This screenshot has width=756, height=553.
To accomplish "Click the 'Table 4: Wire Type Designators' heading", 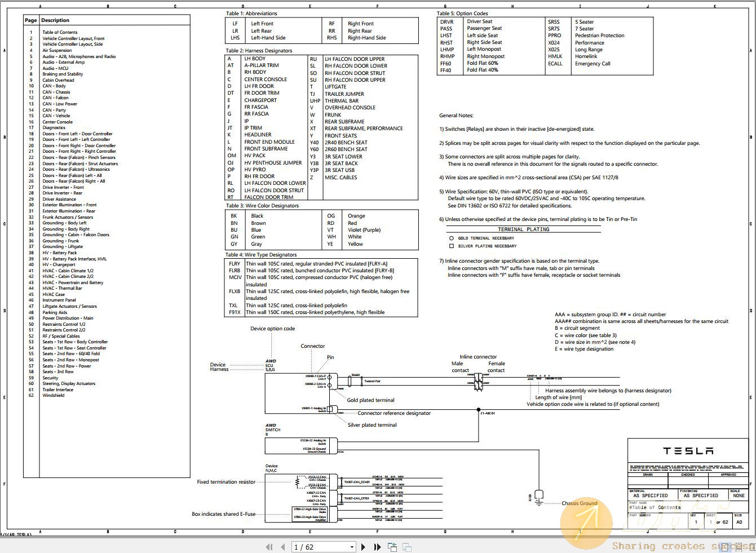I will 261,255.
